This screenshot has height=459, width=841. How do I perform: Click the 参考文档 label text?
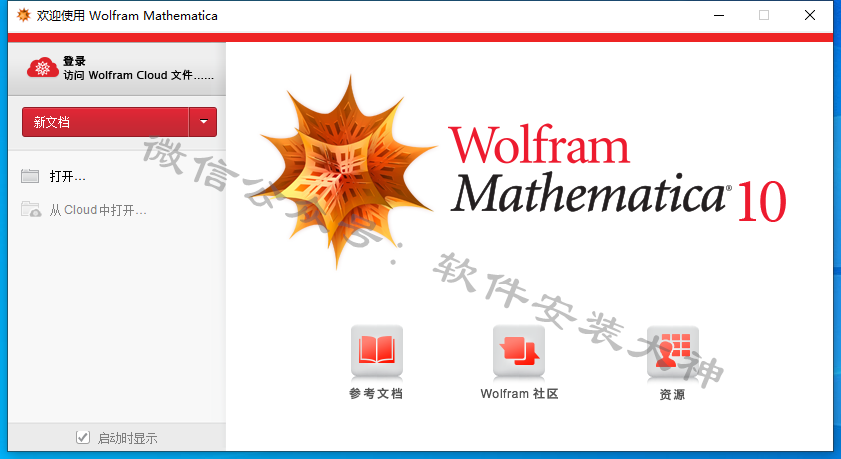[375, 394]
